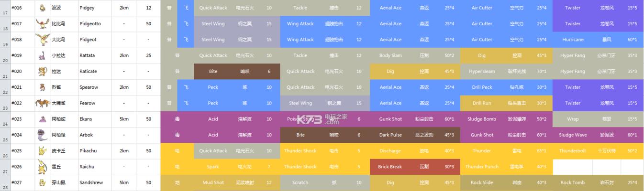The height and width of the screenshot is (191, 644).
Task: Click the Discharge move cell
Action: [x=390, y=151]
